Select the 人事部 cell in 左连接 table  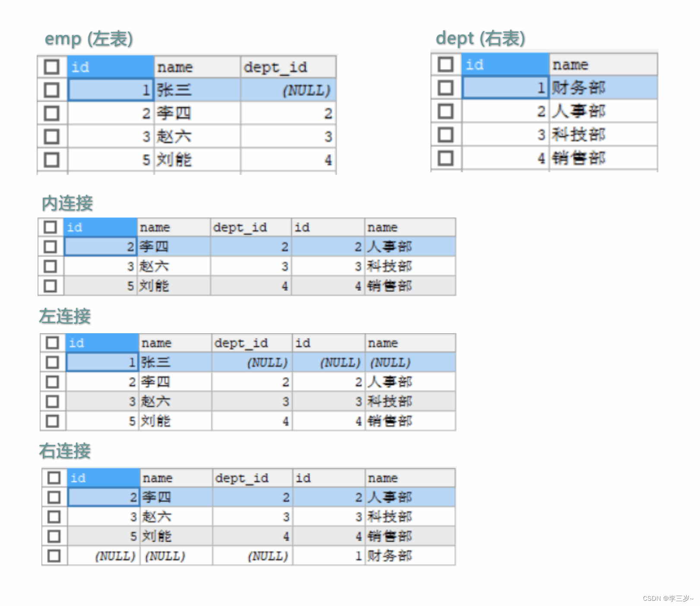point(410,382)
